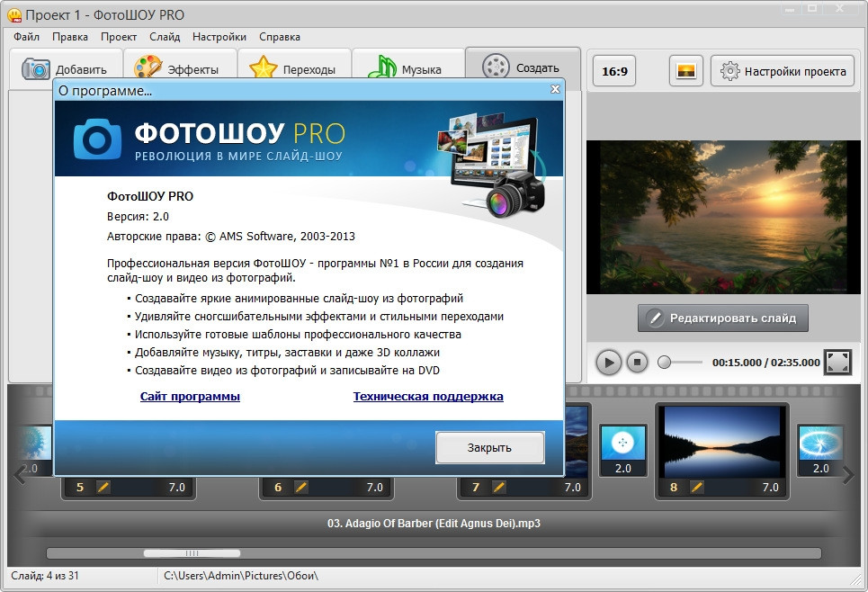
Task: Click Закрыть to close the About dialog
Action: 490,447
